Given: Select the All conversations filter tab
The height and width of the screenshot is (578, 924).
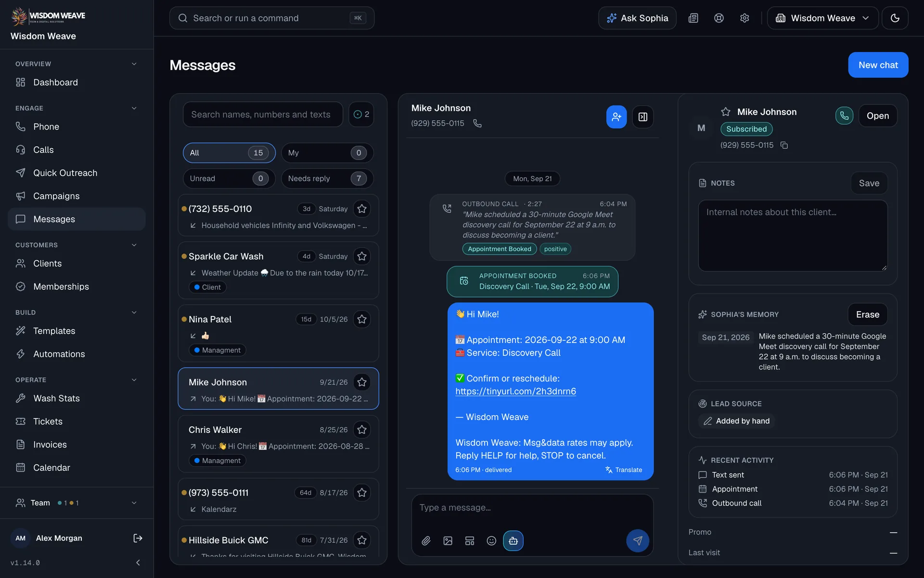Looking at the screenshot, I should (x=229, y=153).
